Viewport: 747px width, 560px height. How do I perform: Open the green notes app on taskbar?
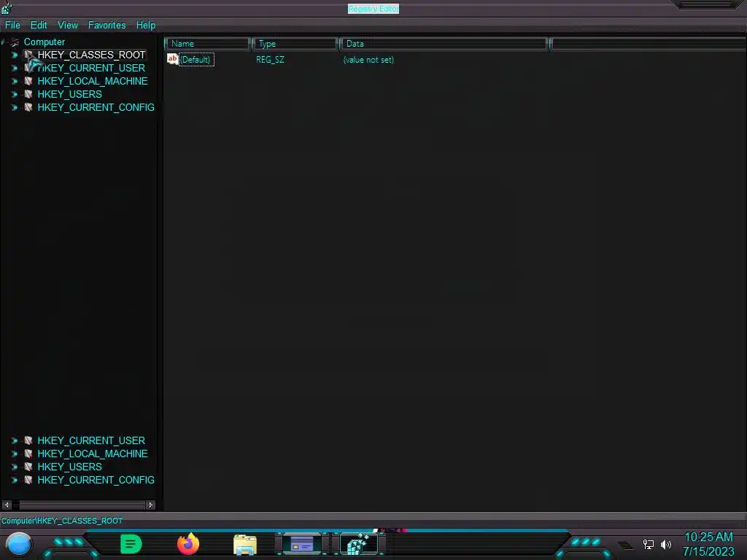[x=131, y=544]
